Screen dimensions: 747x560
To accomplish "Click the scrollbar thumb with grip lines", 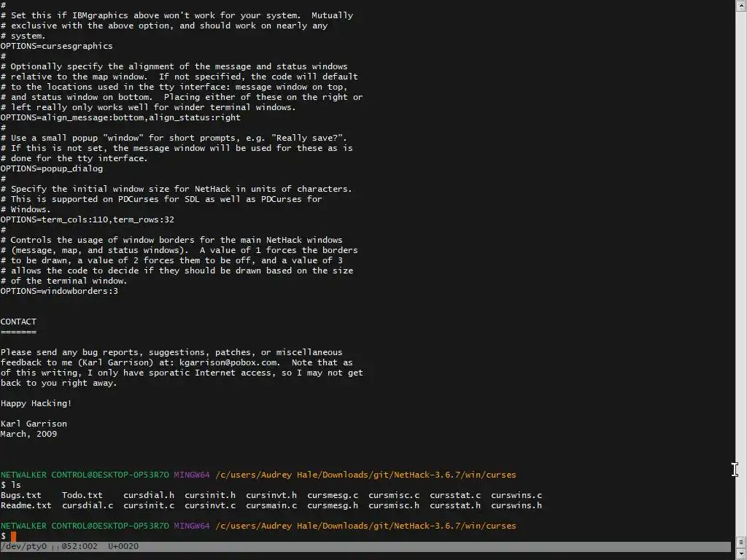I will (x=741, y=542).
